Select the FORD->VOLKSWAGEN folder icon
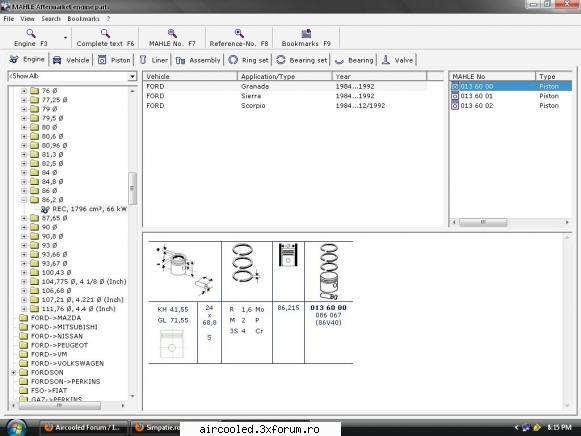This screenshot has height=436, width=581. [x=23, y=363]
